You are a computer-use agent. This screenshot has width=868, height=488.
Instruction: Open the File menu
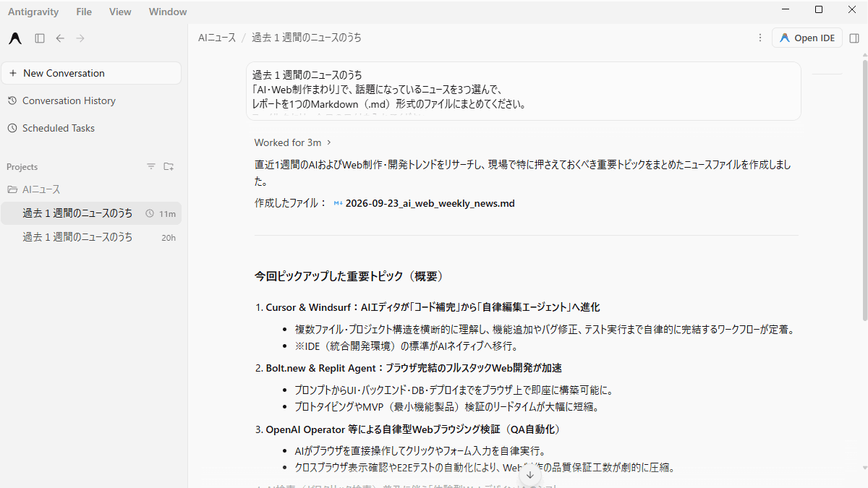(x=84, y=12)
